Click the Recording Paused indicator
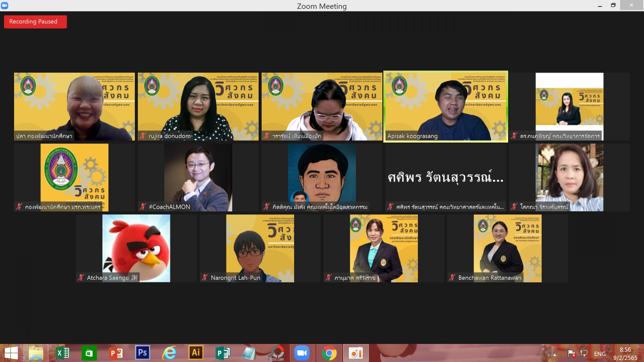644x362 pixels. [x=35, y=22]
